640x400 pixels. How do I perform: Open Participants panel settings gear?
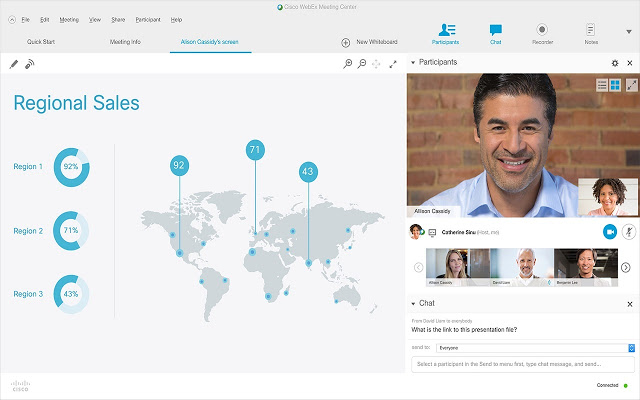(615, 63)
